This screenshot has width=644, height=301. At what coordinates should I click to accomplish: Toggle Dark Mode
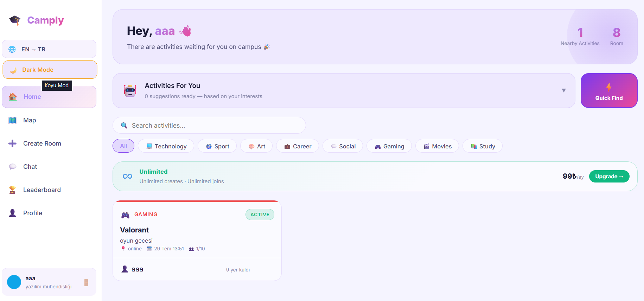tap(50, 70)
